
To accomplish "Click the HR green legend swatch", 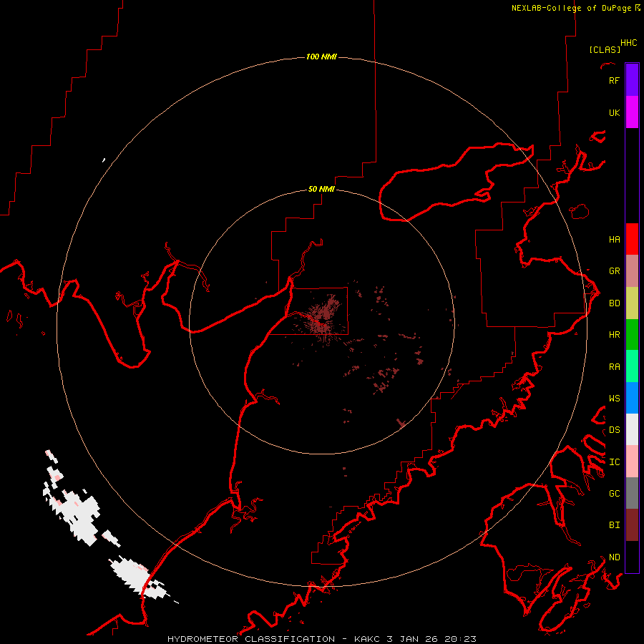I will 632,334.
